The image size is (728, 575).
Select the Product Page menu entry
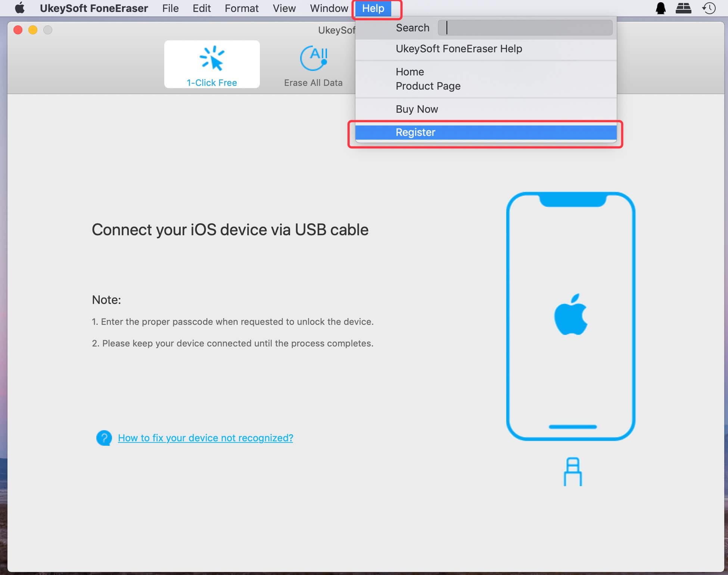coord(428,86)
